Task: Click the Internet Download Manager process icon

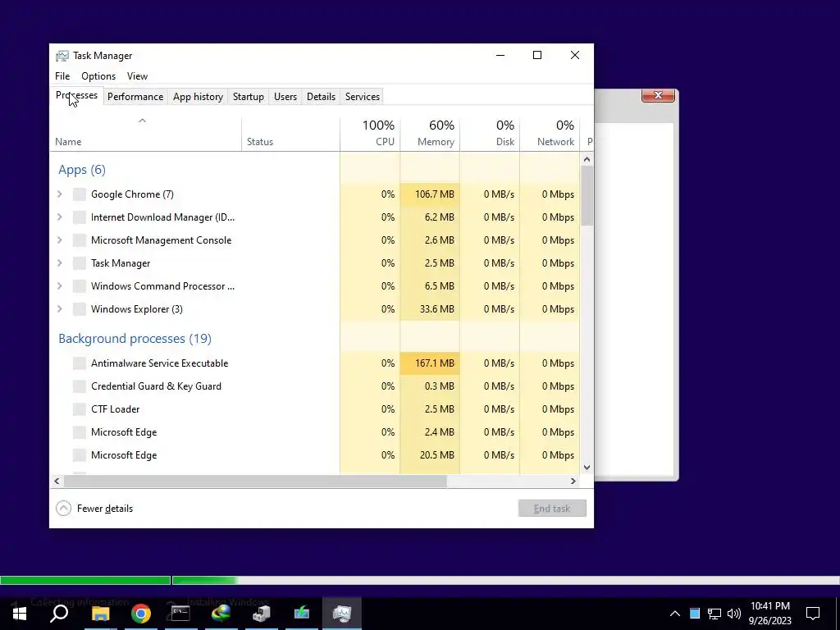Action: (80, 217)
